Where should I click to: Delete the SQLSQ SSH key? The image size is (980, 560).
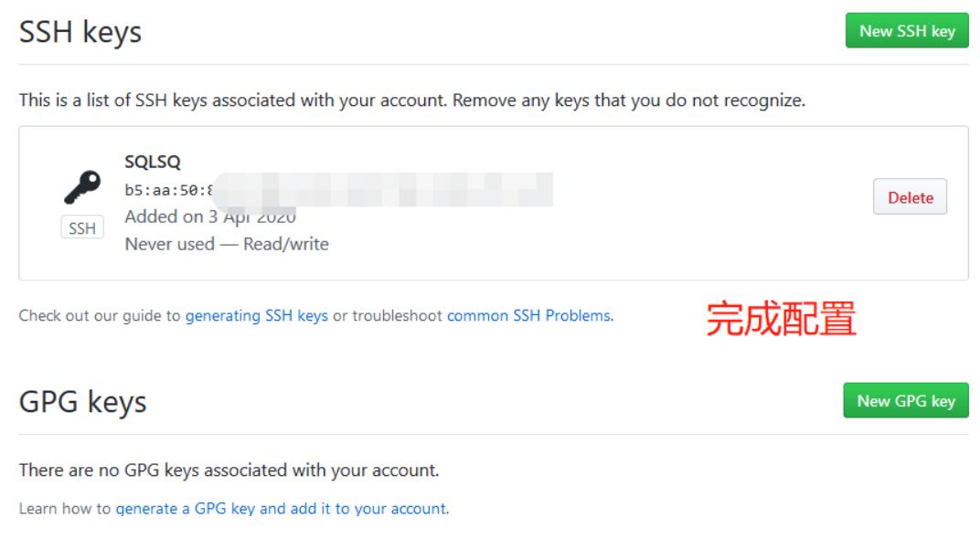910,197
